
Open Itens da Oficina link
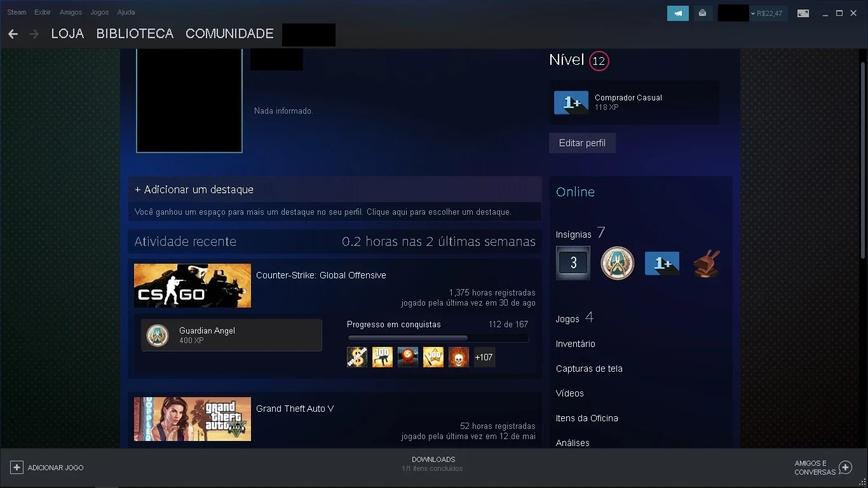point(587,418)
